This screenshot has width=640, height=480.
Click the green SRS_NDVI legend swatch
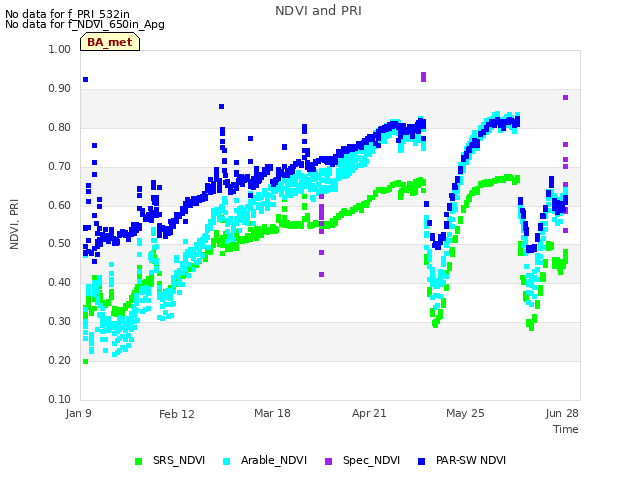coord(138,461)
